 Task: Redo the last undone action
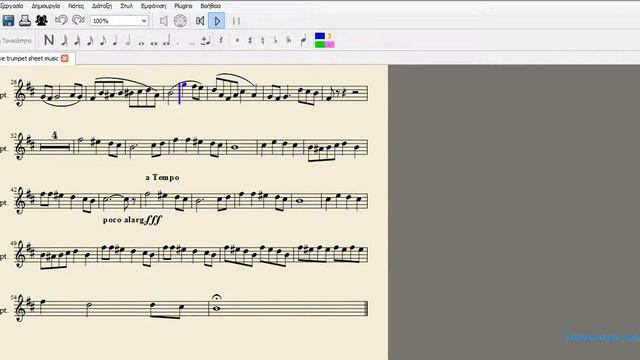[x=78, y=20]
